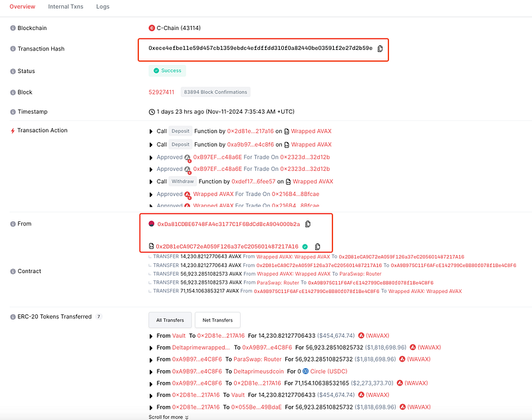
Task: Click the lightning icon beside Transaction Action
Action: click(x=12, y=131)
